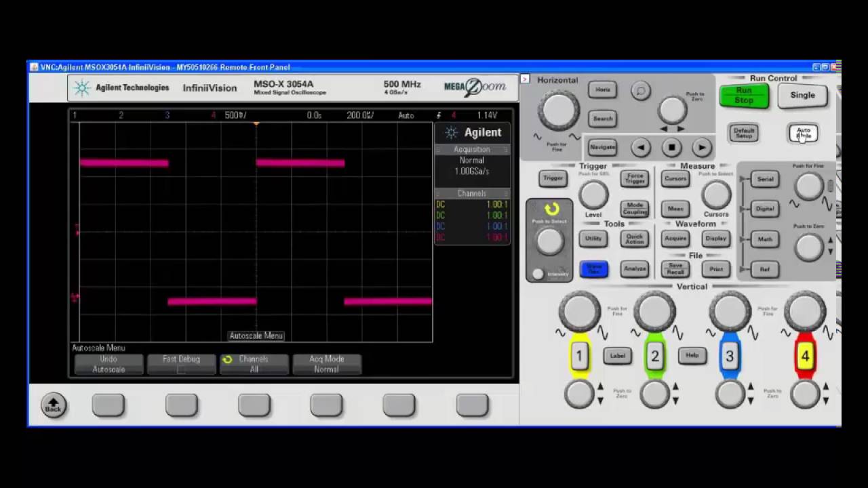Click the multiplexed position knob beside Math

point(808,247)
